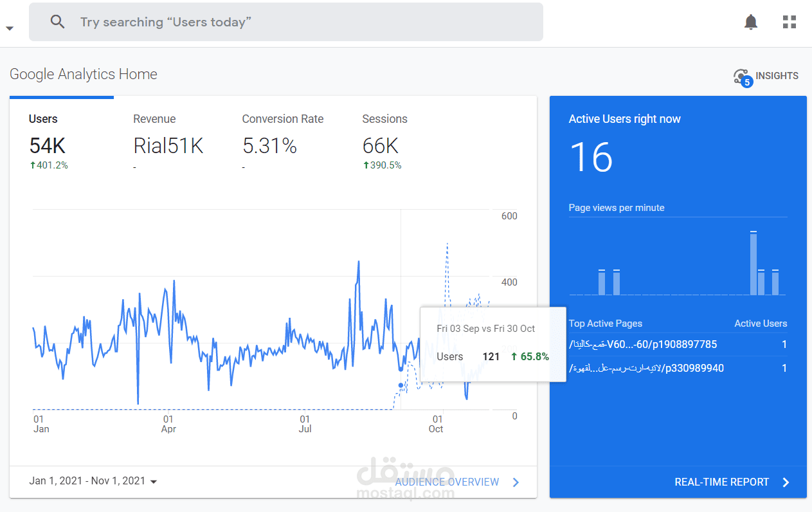Click the search magnifier icon
The image size is (812, 512).
(58, 22)
